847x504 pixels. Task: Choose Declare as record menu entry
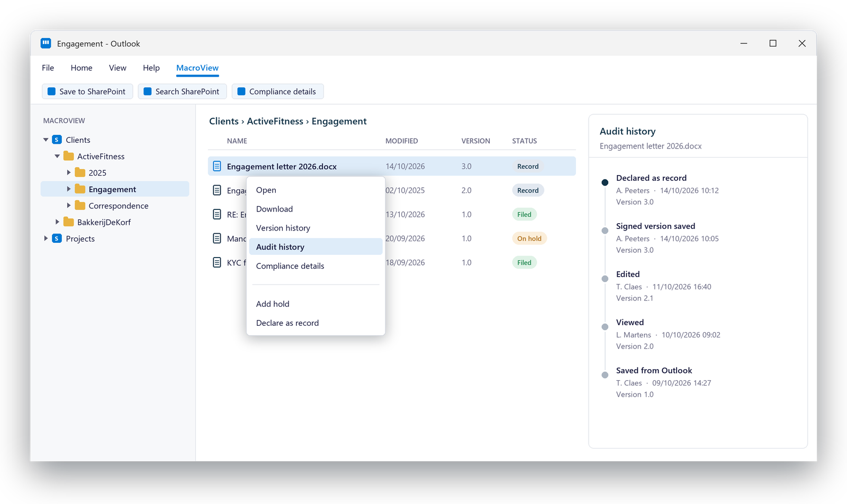[316, 323]
